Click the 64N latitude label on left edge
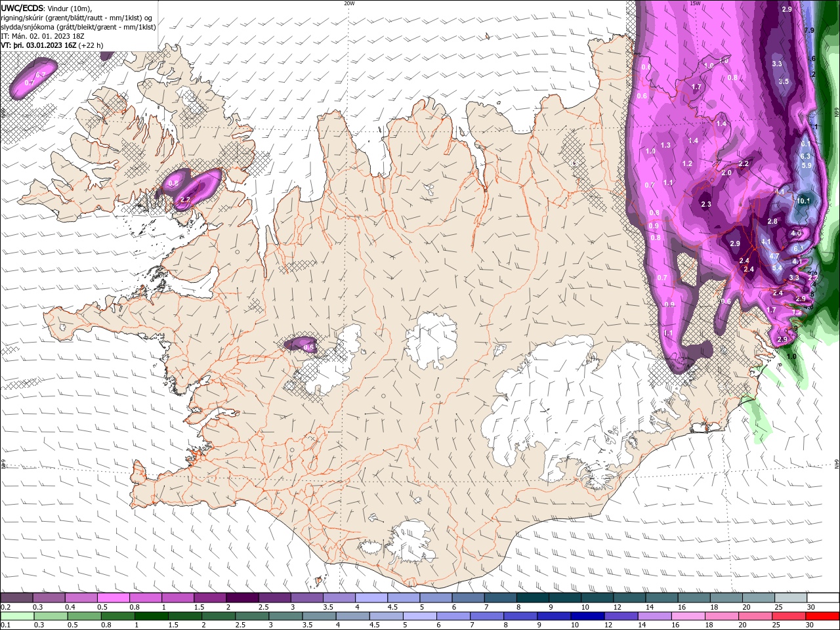Viewport: 840px width, 630px height. coord(3,464)
